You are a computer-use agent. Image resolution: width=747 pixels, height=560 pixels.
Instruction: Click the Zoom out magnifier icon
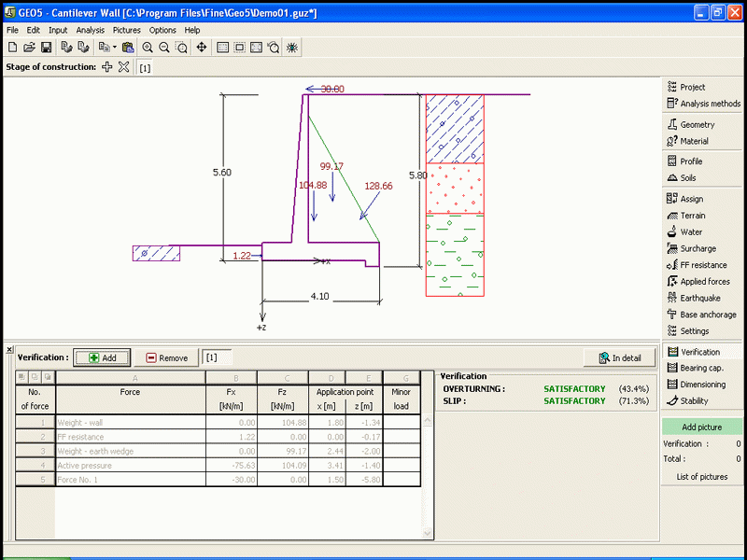coord(164,47)
